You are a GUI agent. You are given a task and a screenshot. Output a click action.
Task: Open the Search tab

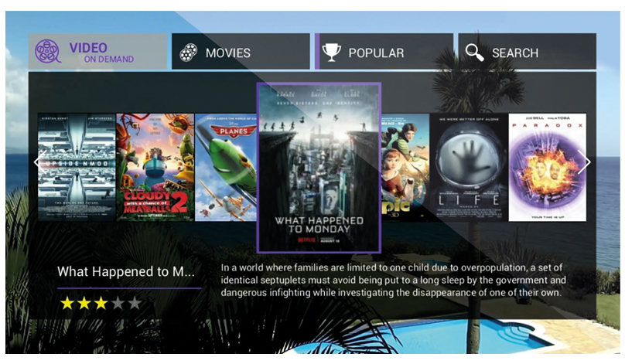528,51
